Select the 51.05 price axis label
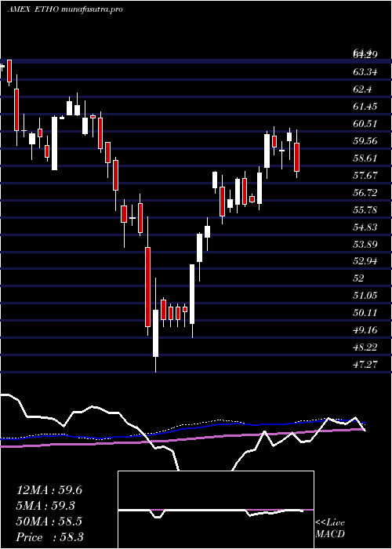The width and height of the screenshot is (392, 549). (x=365, y=296)
